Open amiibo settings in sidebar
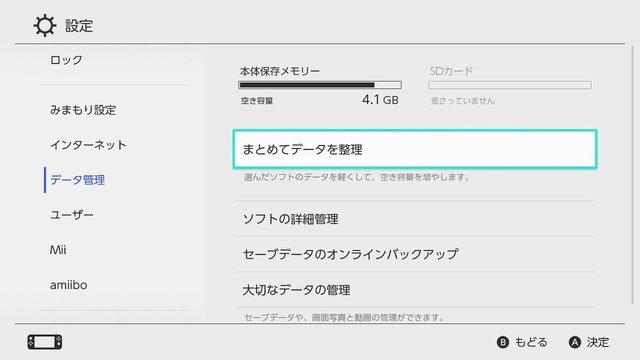640x360 pixels. [x=69, y=285]
